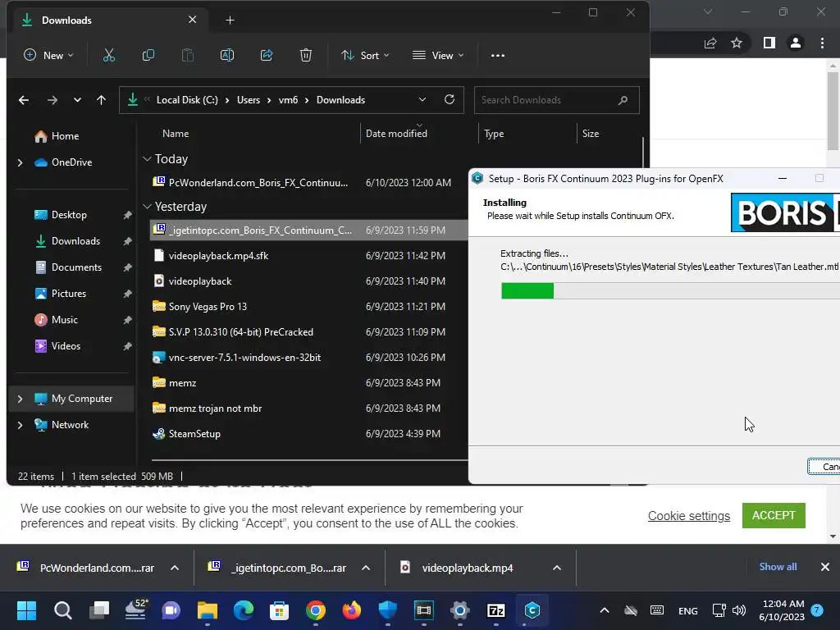
Task: Expand Network tree node
Action: pos(21,425)
